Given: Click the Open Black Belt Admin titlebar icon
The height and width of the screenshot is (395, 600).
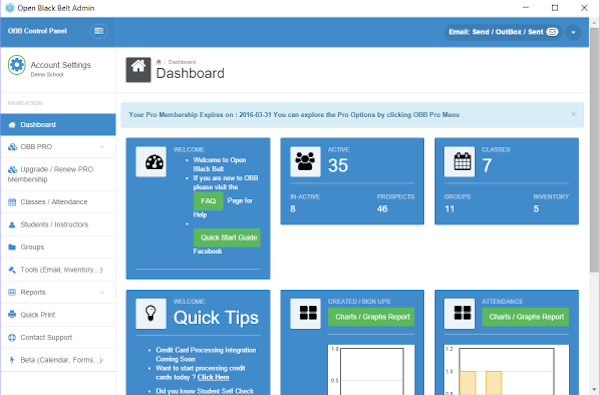Looking at the screenshot, I should (x=10, y=8).
